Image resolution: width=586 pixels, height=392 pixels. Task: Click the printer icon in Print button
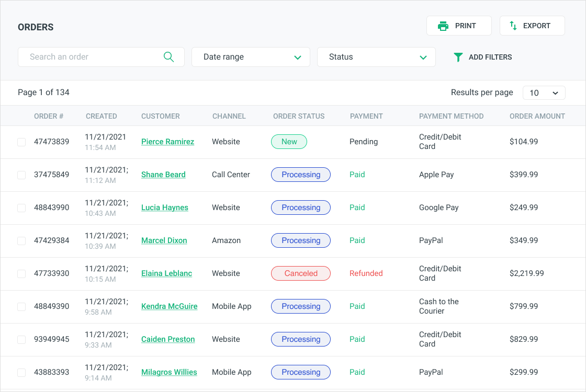tap(443, 26)
